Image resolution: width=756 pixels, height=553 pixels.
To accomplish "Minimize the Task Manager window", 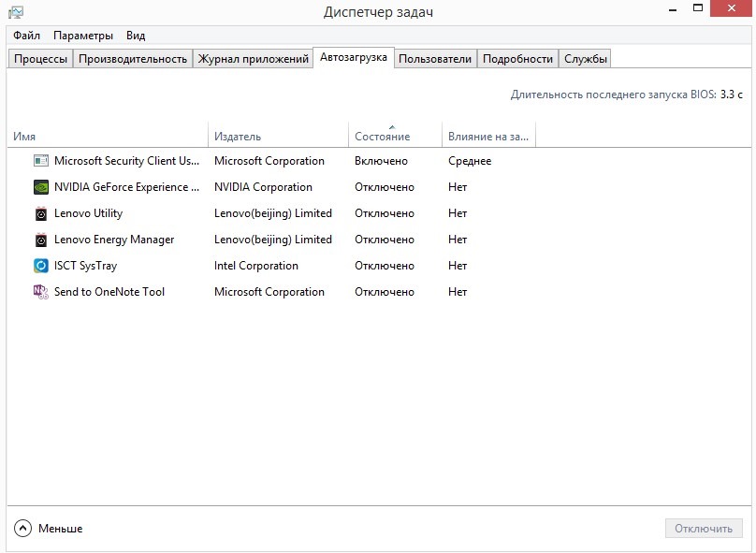I will pos(673,9).
